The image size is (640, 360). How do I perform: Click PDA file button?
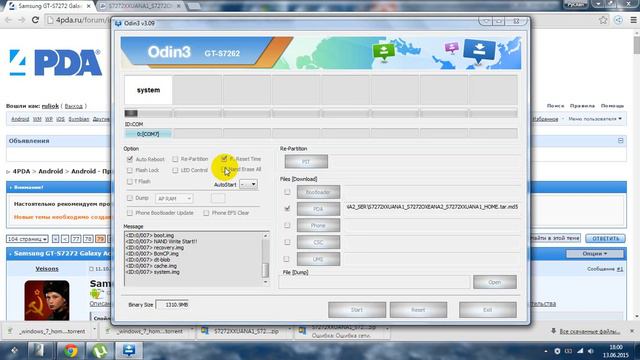point(318,209)
